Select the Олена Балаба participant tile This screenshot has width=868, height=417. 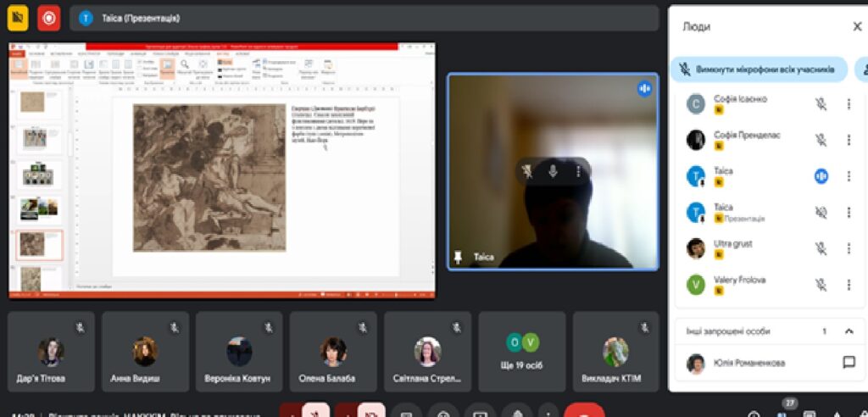click(x=333, y=352)
